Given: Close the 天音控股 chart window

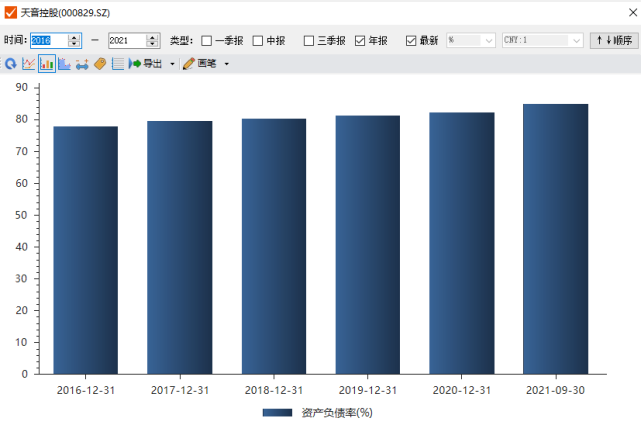Looking at the screenshot, I should pos(633,13).
